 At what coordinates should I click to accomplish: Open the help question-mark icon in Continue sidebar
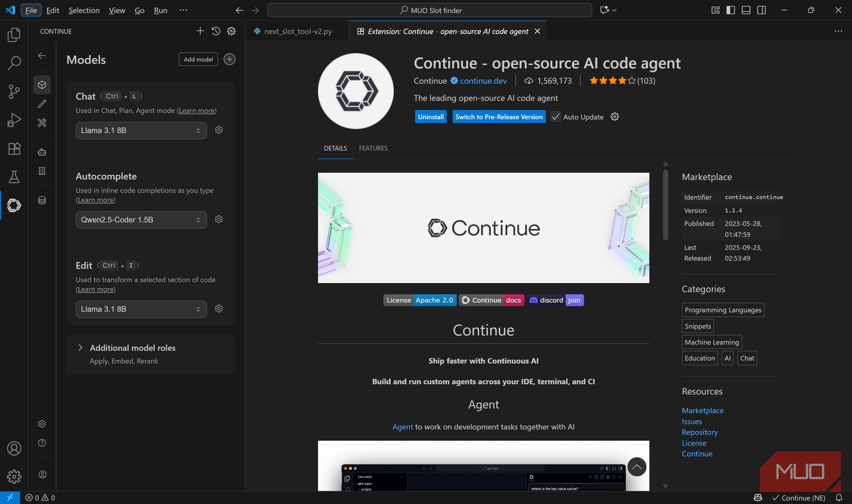(42, 442)
